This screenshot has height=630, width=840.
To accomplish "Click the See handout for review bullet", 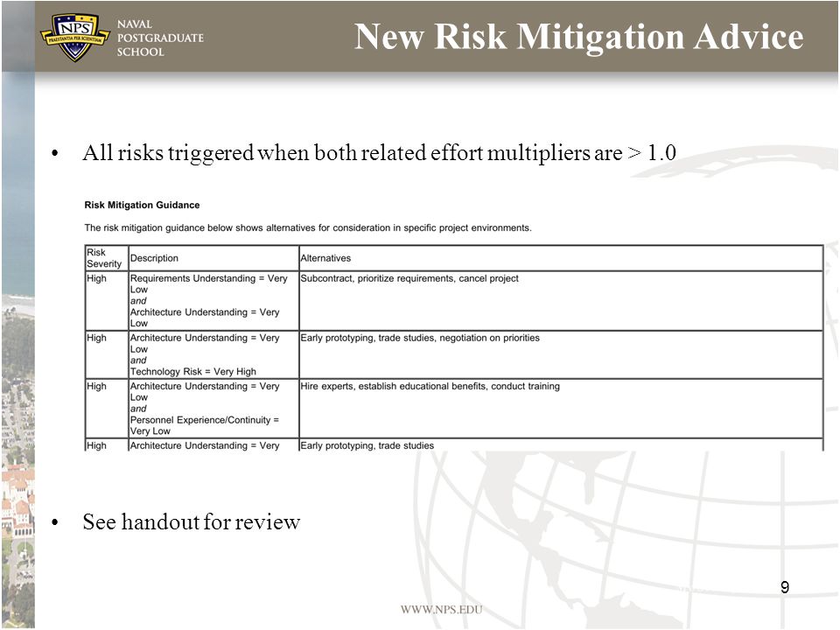I will pos(192,521).
